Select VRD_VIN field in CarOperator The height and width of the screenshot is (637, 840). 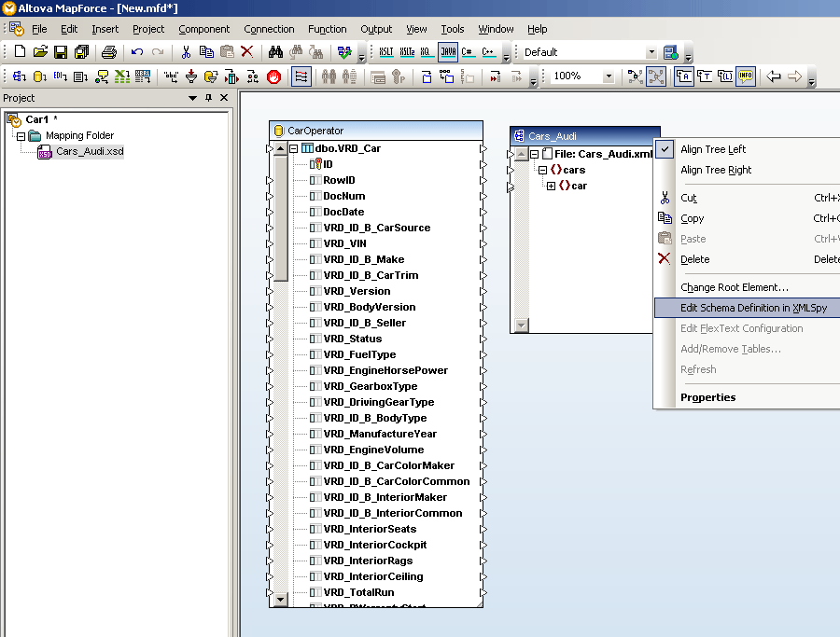[x=344, y=243]
